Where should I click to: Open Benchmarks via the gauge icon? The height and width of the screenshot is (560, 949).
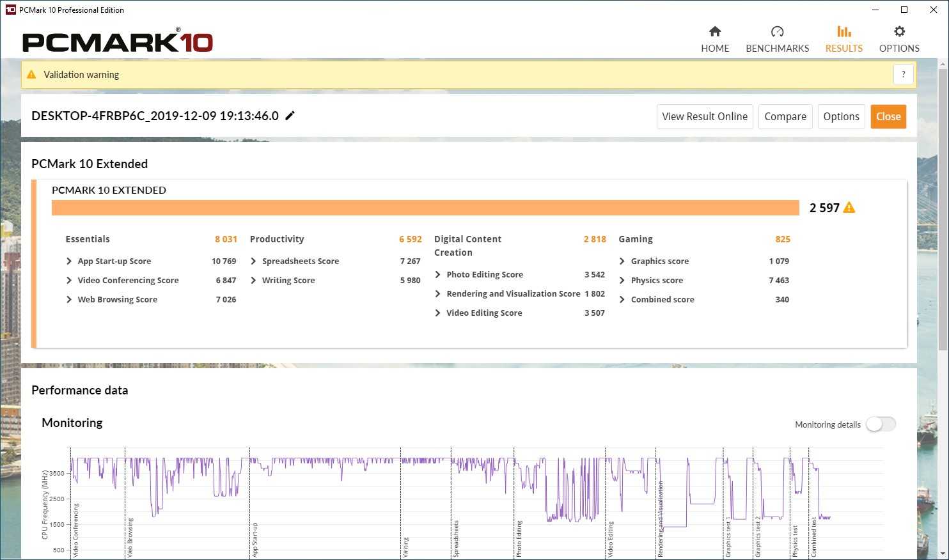[x=777, y=31]
